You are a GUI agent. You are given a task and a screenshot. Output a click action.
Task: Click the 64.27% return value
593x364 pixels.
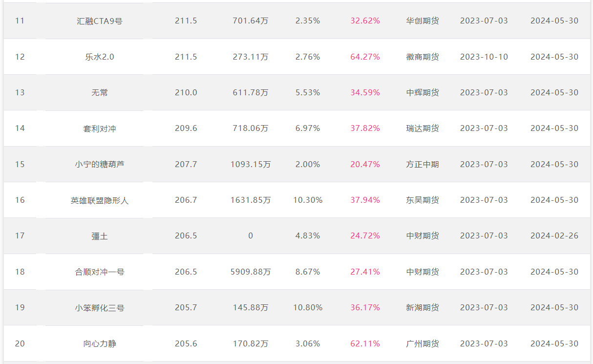[x=365, y=57]
